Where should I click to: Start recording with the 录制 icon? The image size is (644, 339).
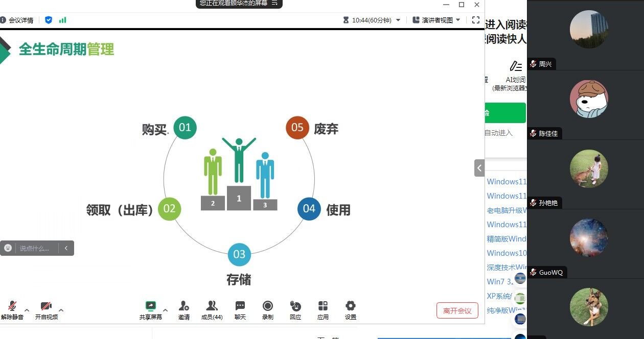267,306
